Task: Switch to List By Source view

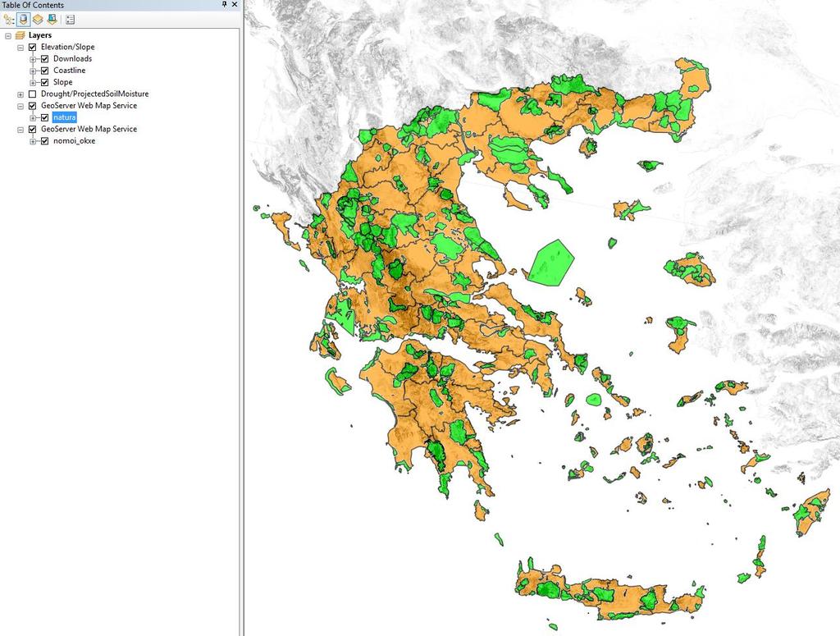Action: tap(24, 20)
